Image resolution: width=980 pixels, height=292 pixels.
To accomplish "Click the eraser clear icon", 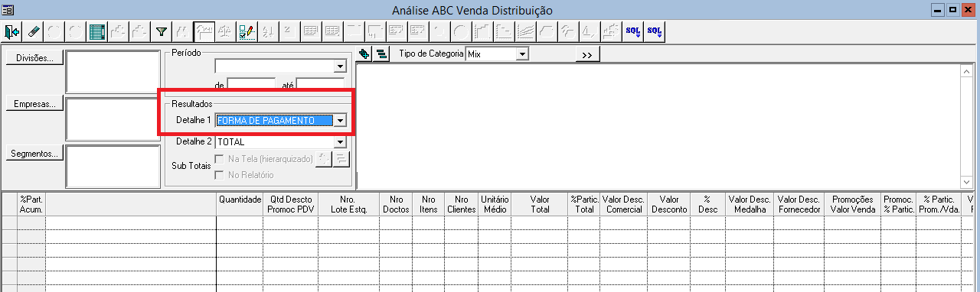I will 33,31.
